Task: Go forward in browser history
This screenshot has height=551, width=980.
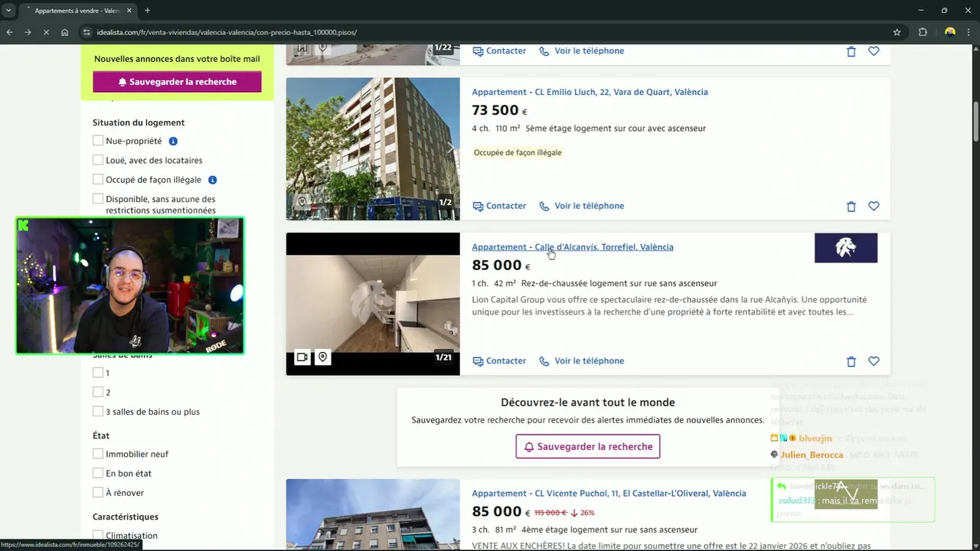Action: tap(28, 32)
